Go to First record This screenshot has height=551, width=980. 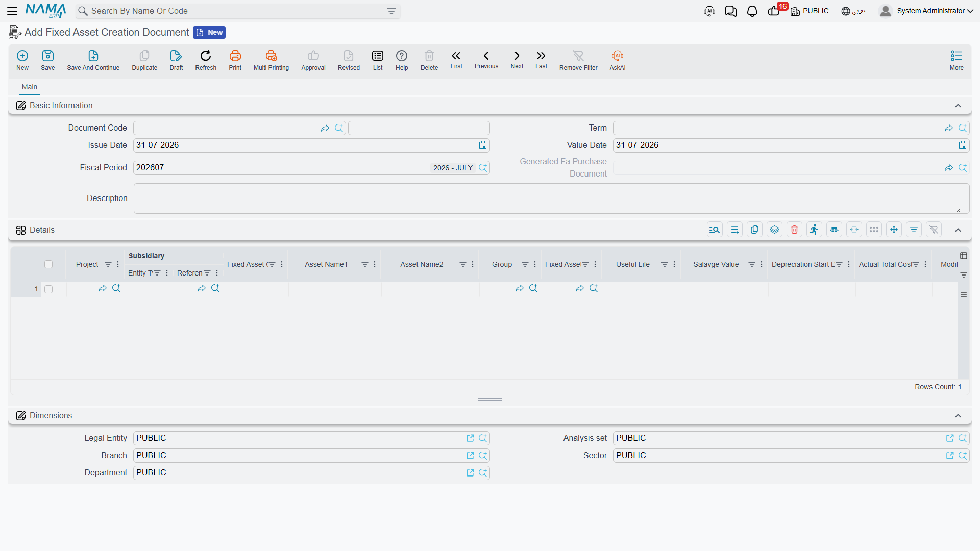pyautogui.click(x=456, y=60)
